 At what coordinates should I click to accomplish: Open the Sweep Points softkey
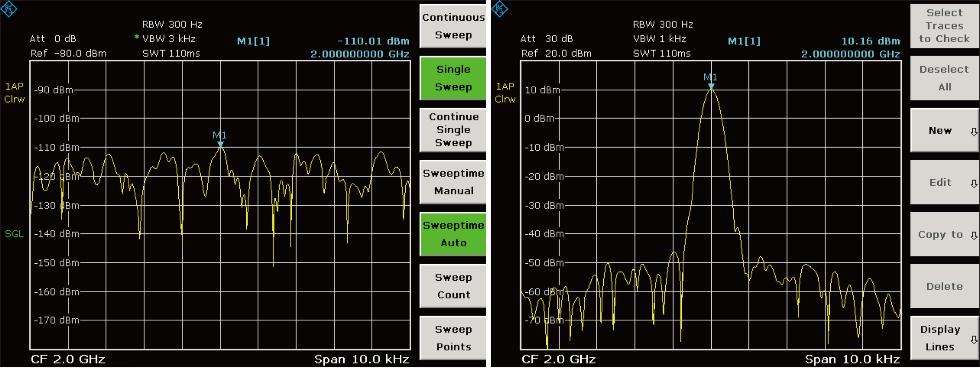point(453,338)
